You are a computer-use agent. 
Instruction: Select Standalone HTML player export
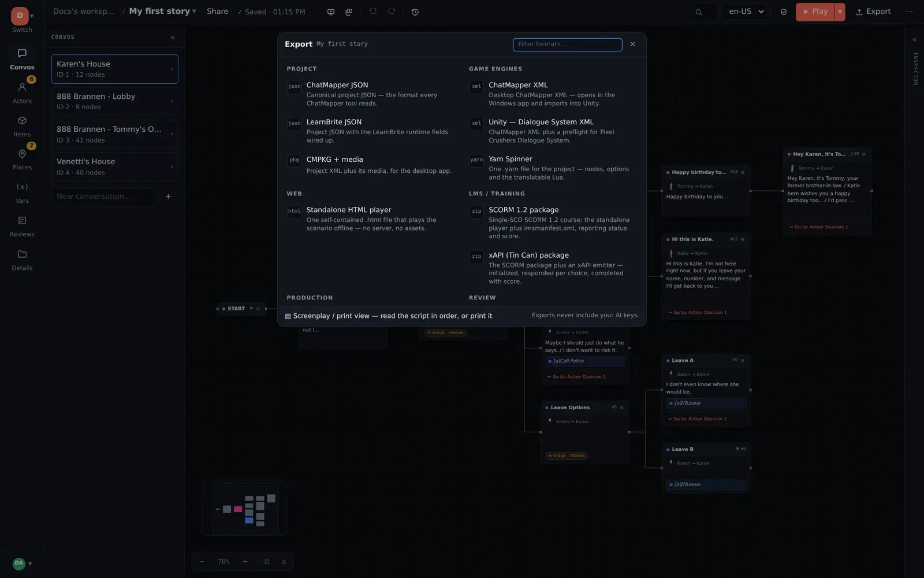(371, 218)
